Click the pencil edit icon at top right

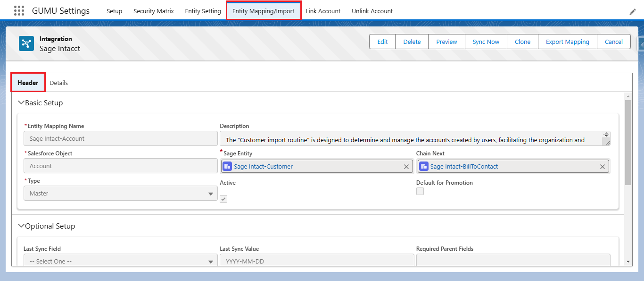click(633, 11)
